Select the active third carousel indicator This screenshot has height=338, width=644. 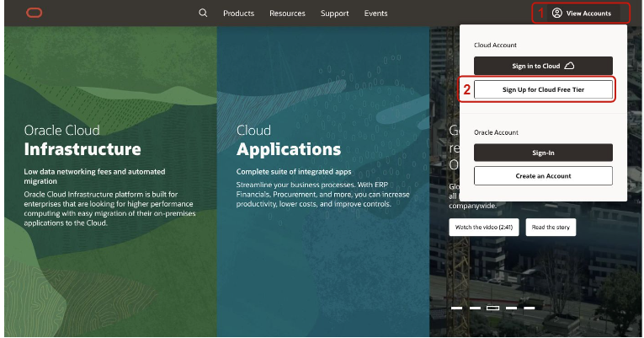492,308
